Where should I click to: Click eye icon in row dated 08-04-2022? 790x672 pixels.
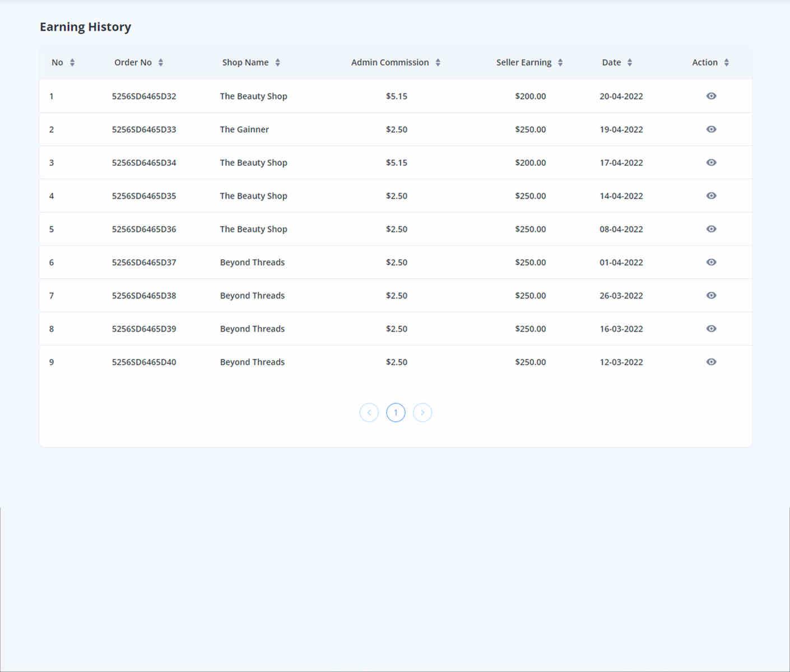711,229
